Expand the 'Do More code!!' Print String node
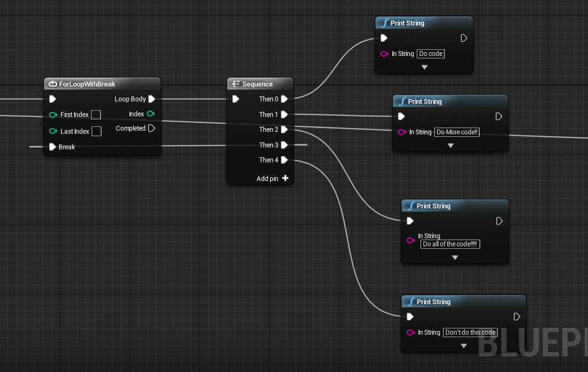The width and height of the screenshot is (588, 372). click(451, 146)
